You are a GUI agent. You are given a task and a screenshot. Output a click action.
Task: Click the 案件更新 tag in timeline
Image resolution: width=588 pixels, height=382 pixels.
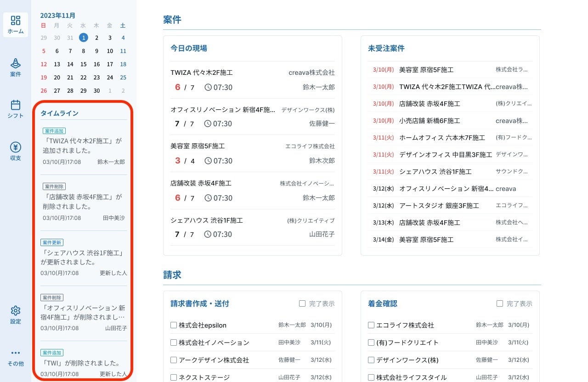click(x=52, y=242)
